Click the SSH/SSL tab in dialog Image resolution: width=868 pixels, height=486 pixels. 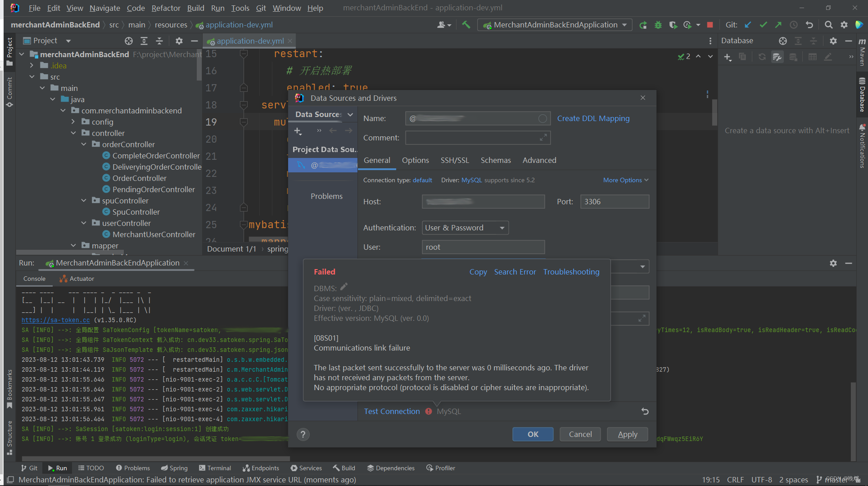[454, 160]
